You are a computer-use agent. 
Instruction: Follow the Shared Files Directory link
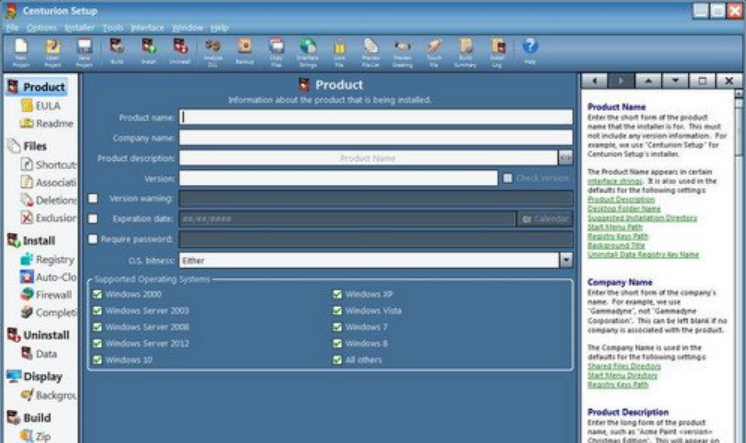(624, 366)
